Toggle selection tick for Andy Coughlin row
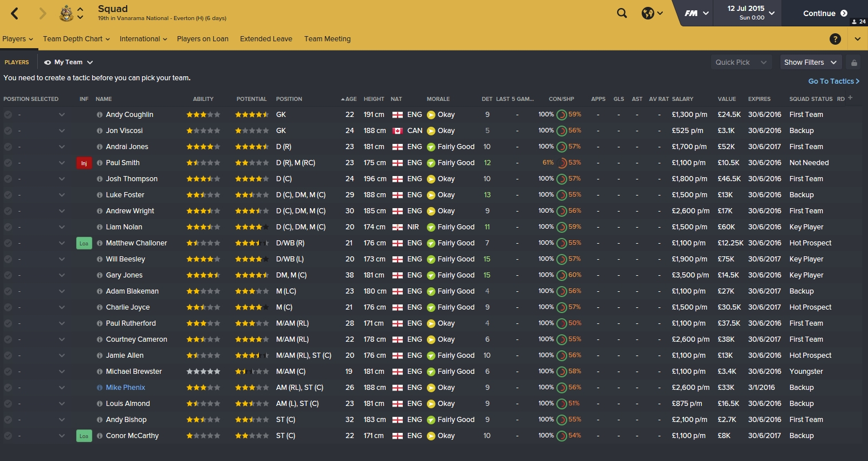The width and height of the screenshot is (868, 461). 8,115
